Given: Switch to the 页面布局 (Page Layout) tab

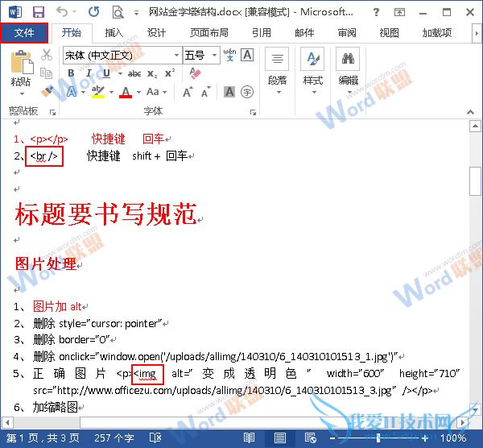Looking at the screenshot, I should pos(208,33).
